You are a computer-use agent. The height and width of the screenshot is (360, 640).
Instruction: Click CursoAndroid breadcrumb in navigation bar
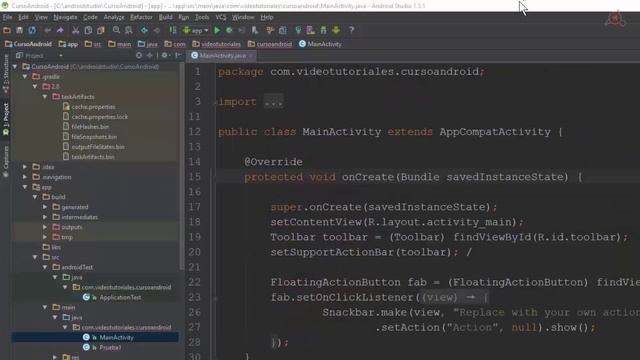click(x=28, y=44)
